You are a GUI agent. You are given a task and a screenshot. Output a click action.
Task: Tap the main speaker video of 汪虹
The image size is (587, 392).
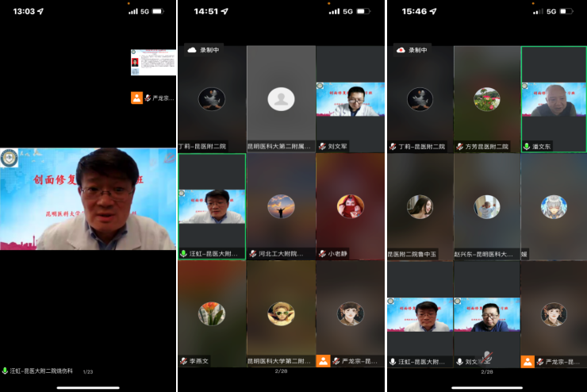coord(87,198)
